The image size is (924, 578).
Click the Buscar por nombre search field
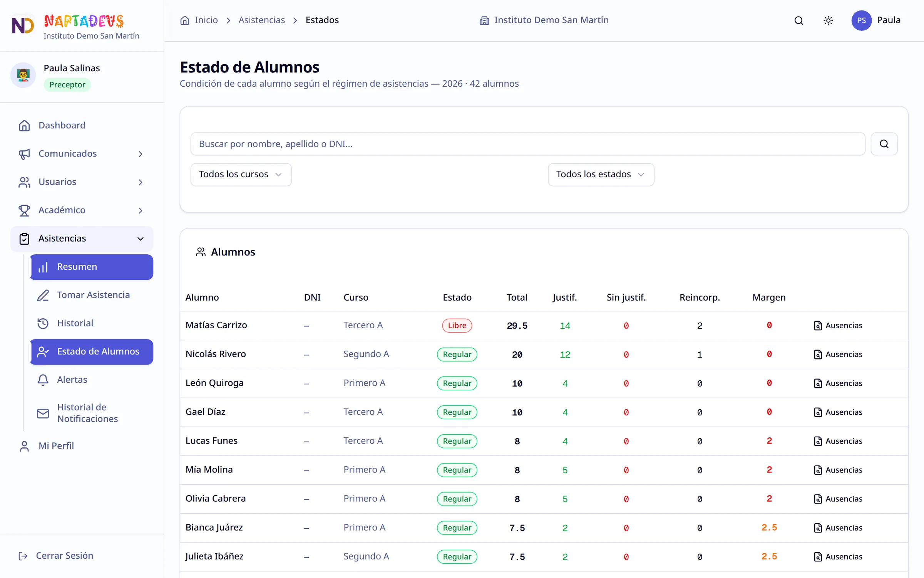click(528, 144)
